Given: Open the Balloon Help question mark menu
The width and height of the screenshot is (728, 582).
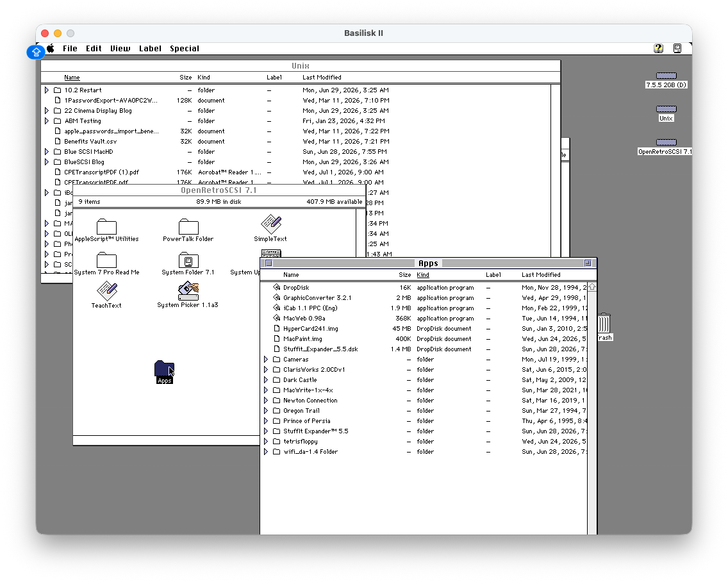Looking at the screenshot, I should 658,48.
